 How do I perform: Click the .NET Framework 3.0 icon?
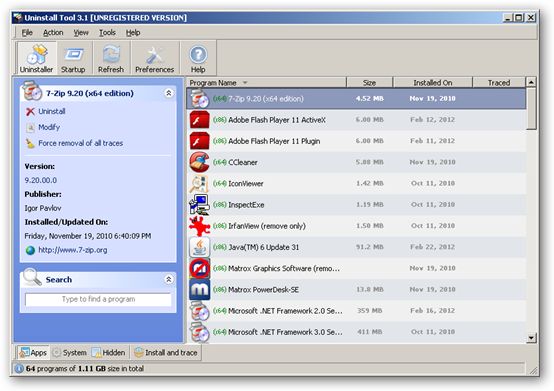tap(200, 332)
